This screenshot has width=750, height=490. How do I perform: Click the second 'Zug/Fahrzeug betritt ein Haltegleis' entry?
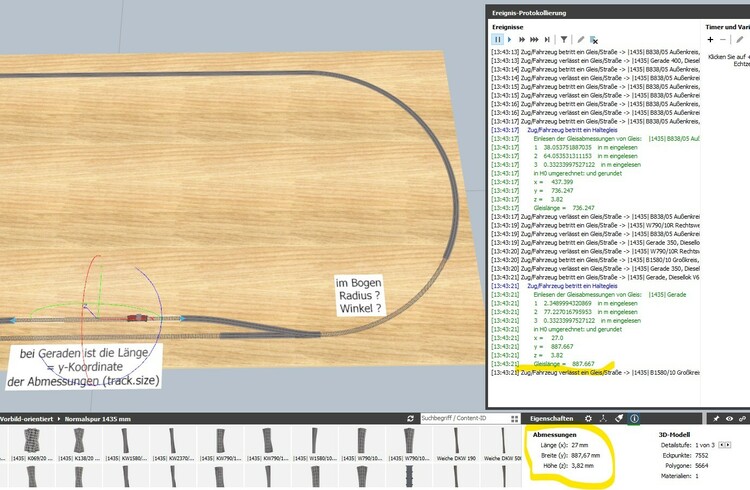point(572,286)
